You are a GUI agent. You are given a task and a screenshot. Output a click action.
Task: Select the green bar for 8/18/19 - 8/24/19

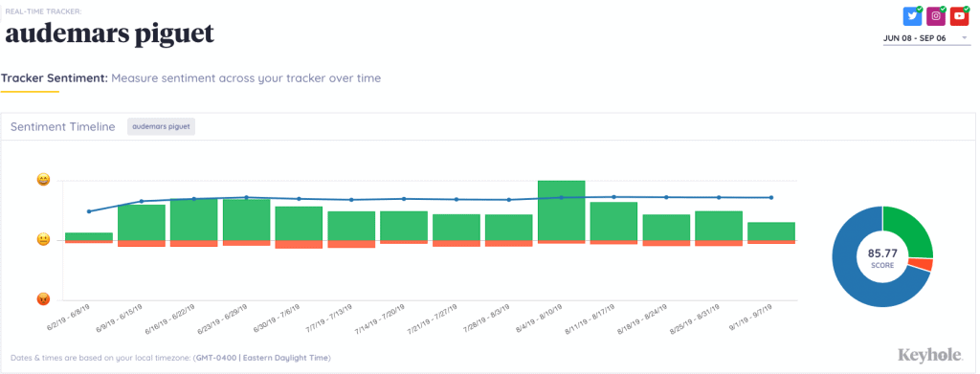(666, 228)
